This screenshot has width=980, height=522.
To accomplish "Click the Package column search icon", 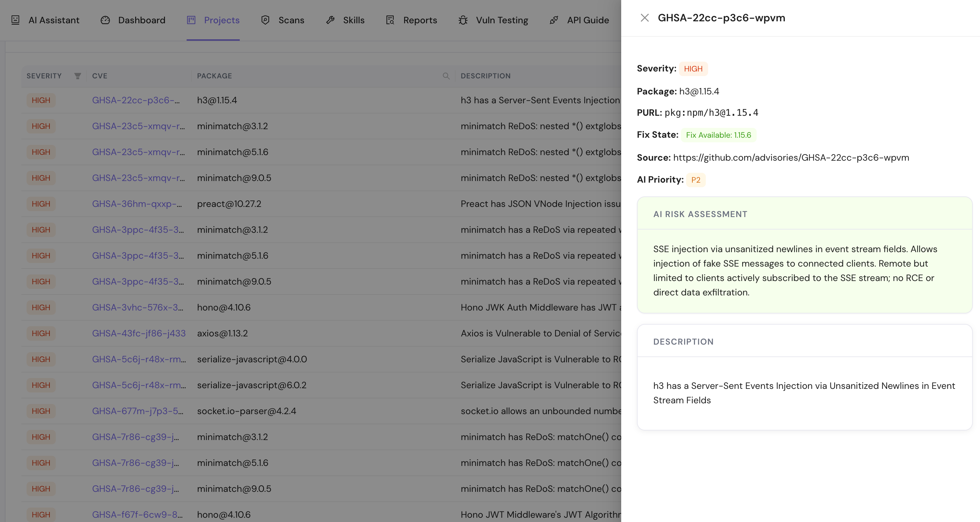I will [446, 76].
